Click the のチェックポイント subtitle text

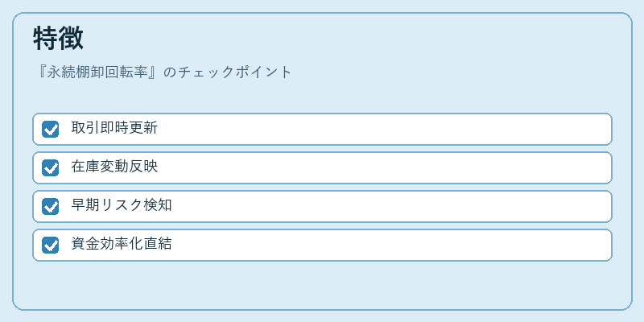click(228, 72)
